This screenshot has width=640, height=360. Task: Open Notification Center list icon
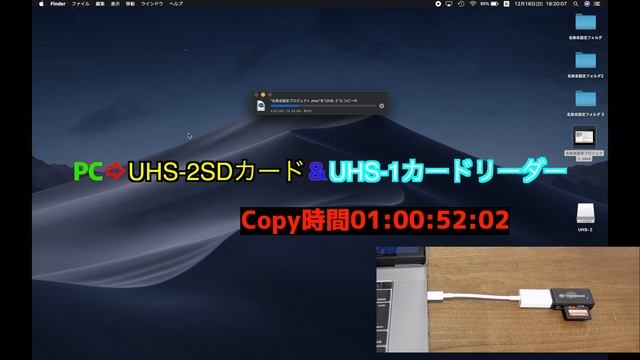pyautogui.click(x=597, y=4)
